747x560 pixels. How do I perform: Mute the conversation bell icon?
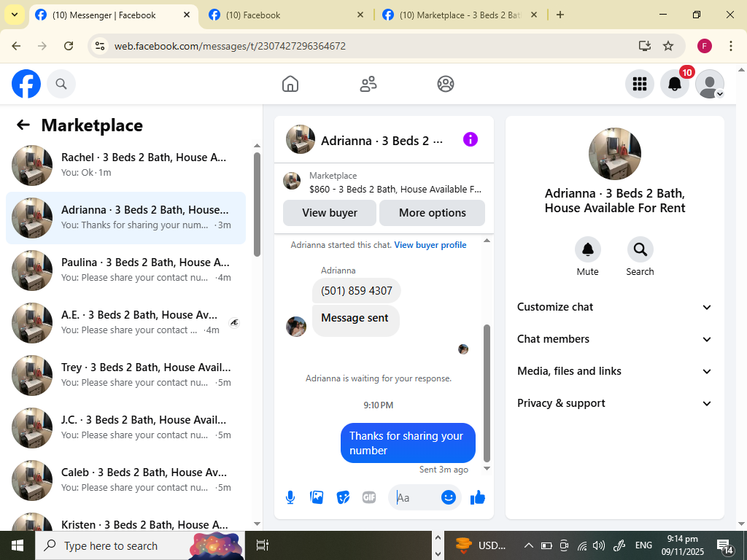[588, 249]
